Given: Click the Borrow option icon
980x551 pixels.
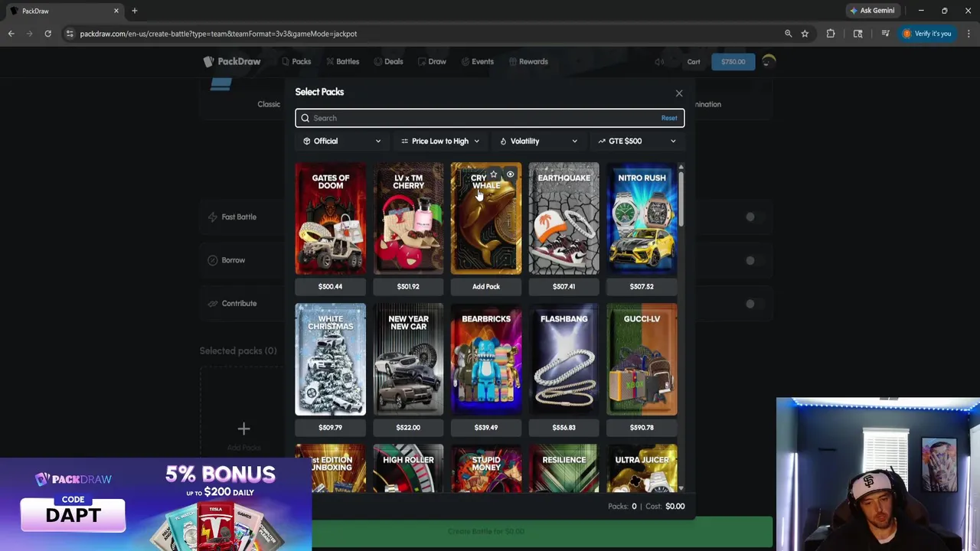Looking at the screenshot, I should click(213, 260).
